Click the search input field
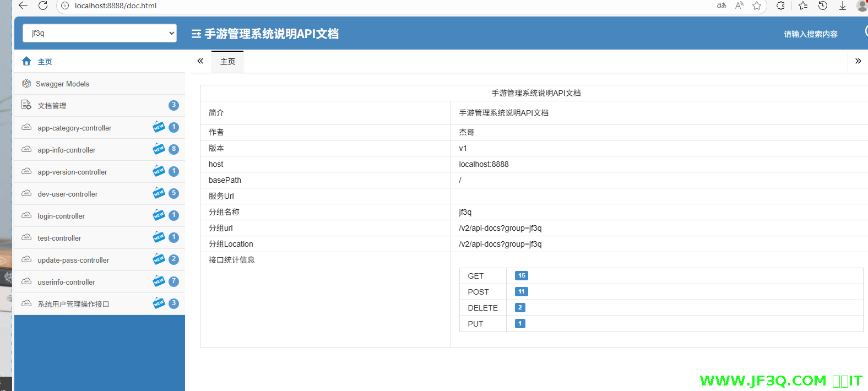The width and height of the screenshot is (868, 391). [810, 34]
